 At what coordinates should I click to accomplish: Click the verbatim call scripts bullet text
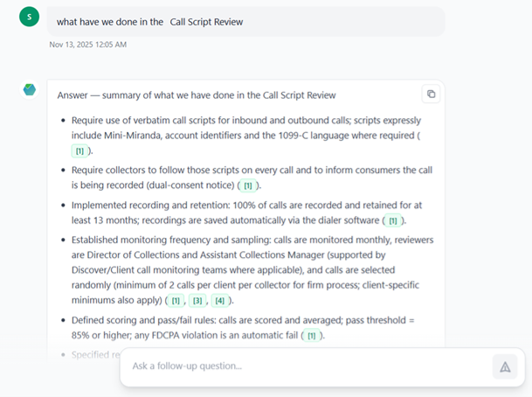(x=245, y=121)
